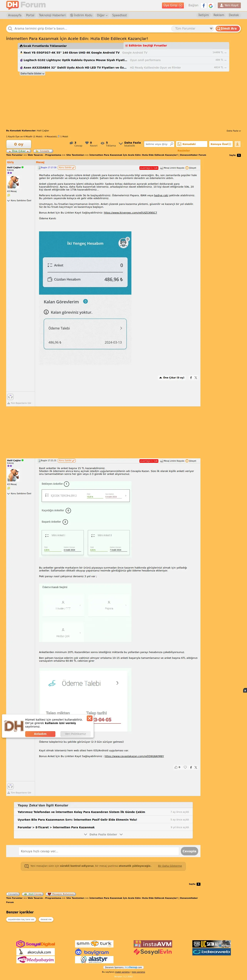Sign in with the Google icon in header

[x=211, y=6]
